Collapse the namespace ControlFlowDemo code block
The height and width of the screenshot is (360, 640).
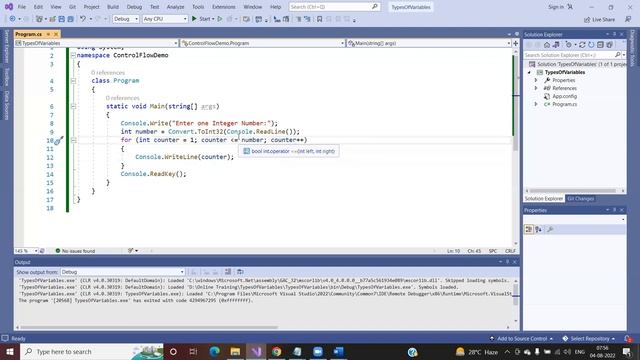[73, 56]
